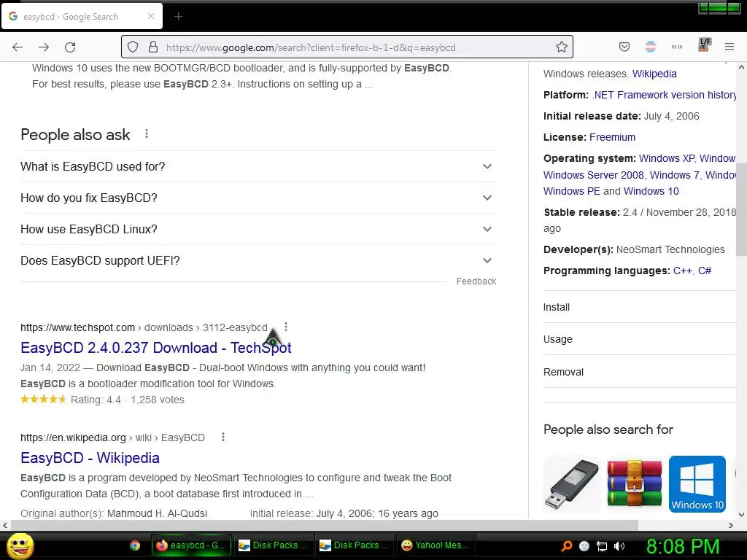The width and height of the screenshot is (747, 560).
Task: Open the bracket-style extension icon
Action: coord(677,47)
